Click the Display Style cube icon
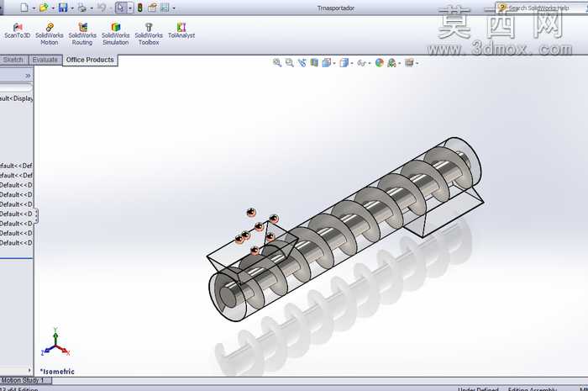The height and width of the screenshot is (391, 588). point(344,63)
